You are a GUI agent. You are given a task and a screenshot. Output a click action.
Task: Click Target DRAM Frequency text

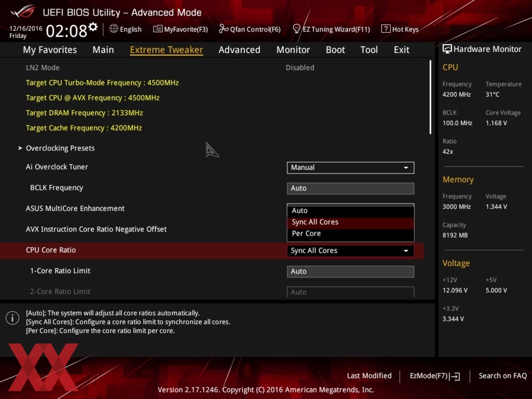(84, 113)
